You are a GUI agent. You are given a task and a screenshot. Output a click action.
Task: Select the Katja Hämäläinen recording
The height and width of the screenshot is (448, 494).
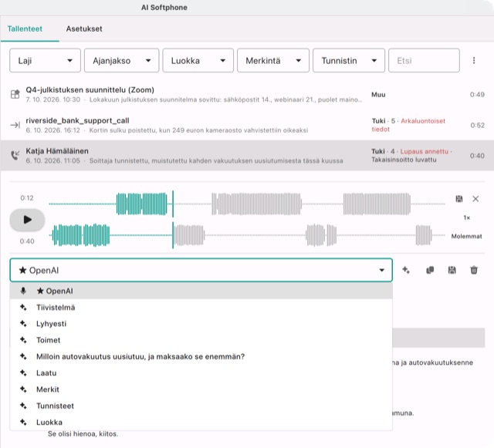click(x=247, y=156)
